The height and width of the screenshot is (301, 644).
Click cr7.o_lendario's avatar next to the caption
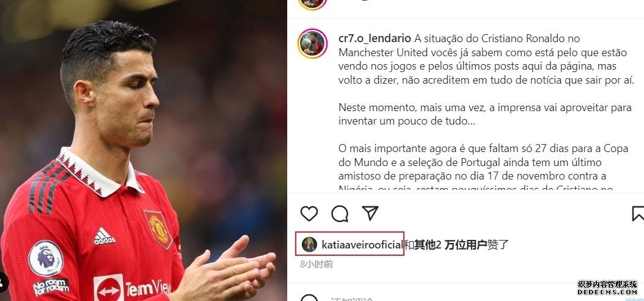click(x=313, y=43)
